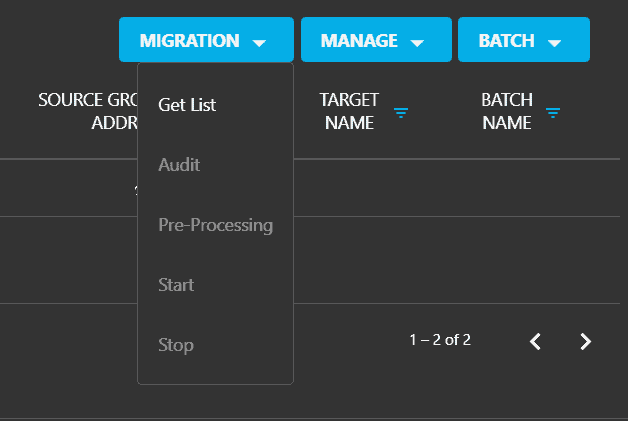Select the Pre-Processing menu option
The width and height of the screenshot is (628, 421).
(x=215, y=225)
